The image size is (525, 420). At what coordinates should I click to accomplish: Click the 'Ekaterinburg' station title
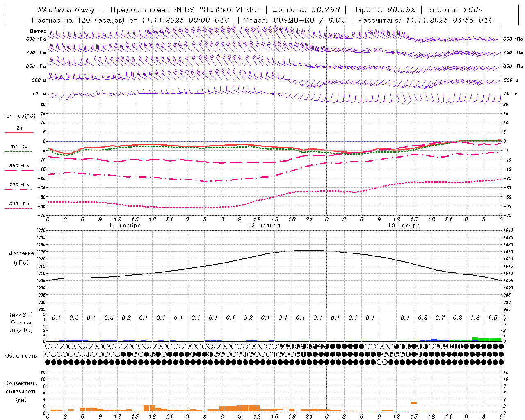click(66, 10)
